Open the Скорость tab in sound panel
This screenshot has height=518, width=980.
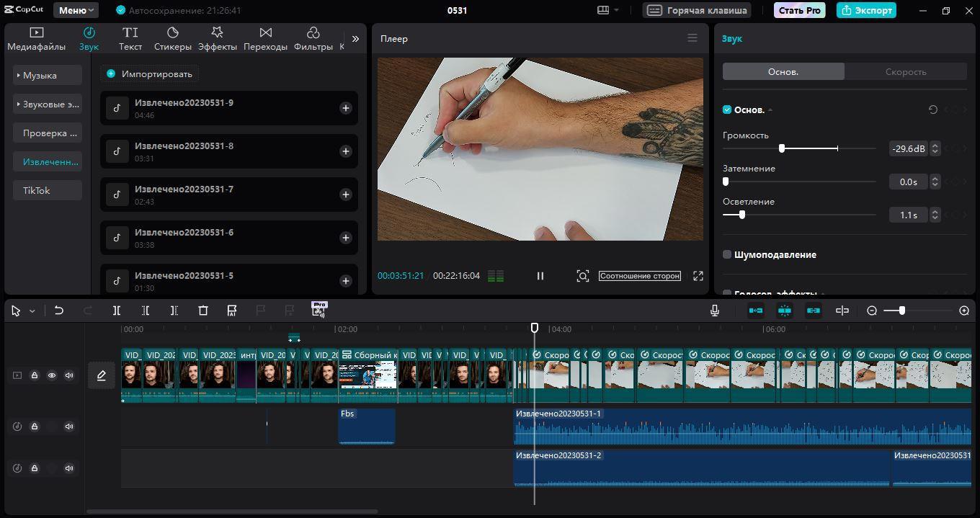[905, 72]
